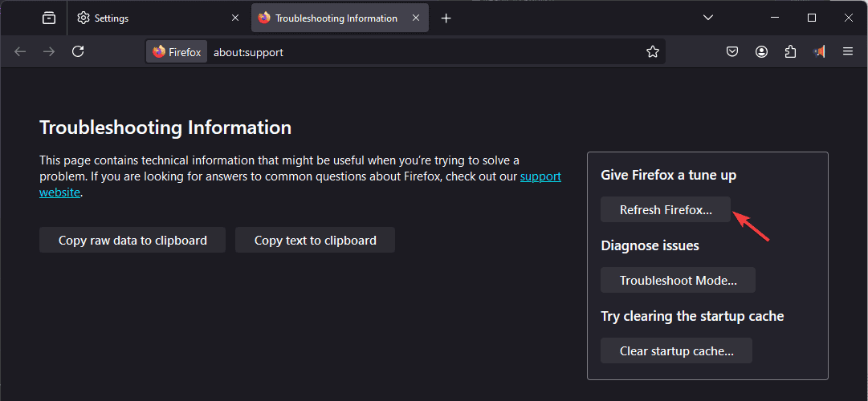Screen dimensions: 868x401
Task: Click the Refresh Firefox button
Action: [x=666, y=209]
